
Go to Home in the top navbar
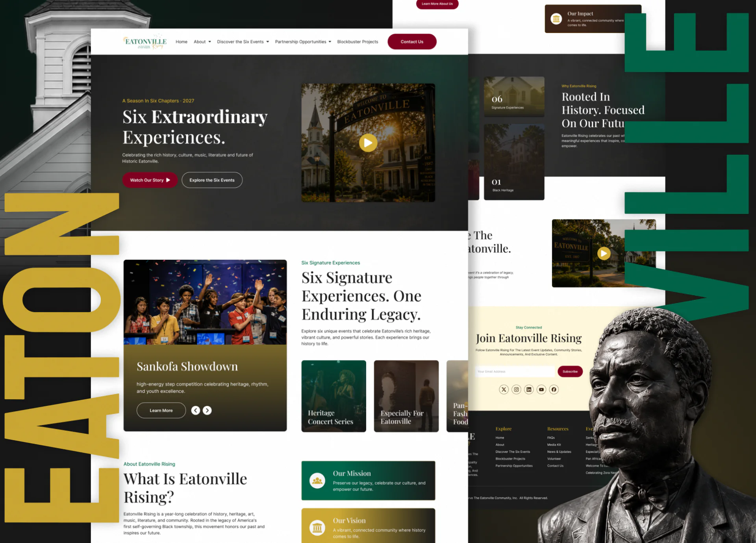coord(182,42)
